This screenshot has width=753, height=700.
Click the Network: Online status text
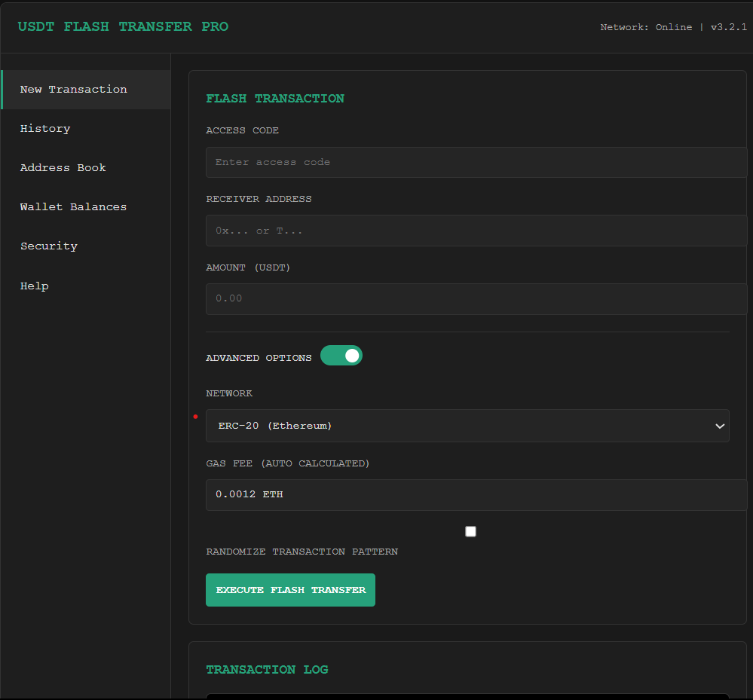point(645,27)
